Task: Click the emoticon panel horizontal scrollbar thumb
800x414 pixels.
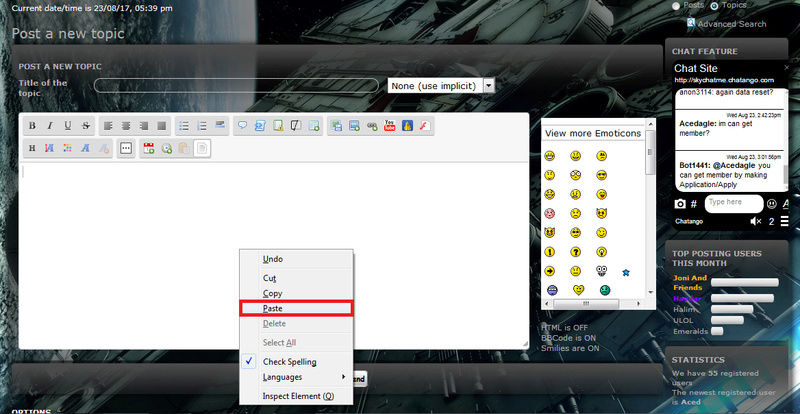Action: point(585,303)
